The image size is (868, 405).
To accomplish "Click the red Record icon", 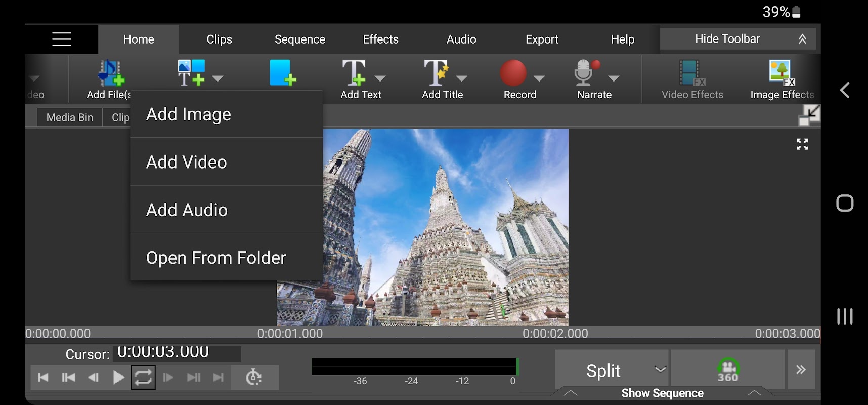I will coord(513,73).
